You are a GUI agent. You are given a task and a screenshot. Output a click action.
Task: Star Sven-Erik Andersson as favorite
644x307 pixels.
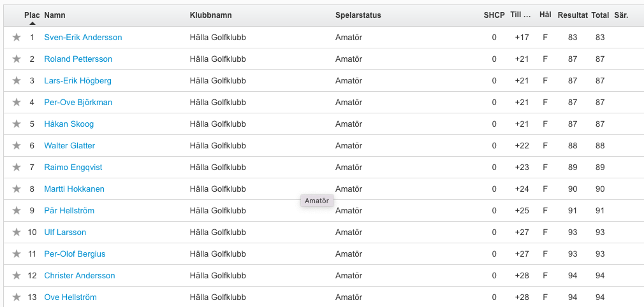click(17, 38)
